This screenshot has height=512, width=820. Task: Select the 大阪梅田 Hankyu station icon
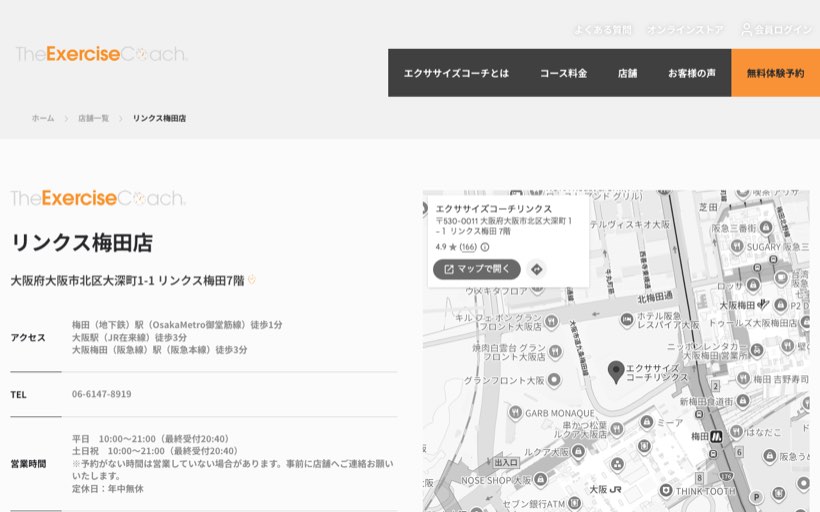(x=764, y=304)
